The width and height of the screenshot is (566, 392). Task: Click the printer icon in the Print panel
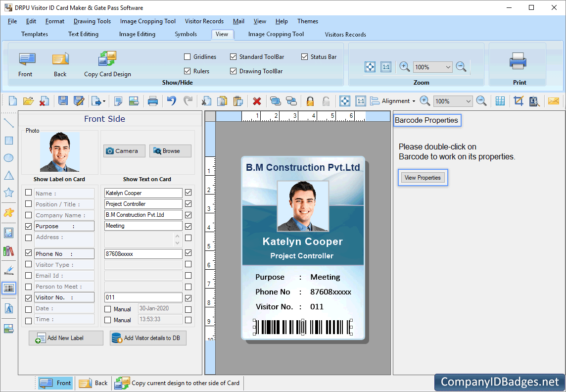[x=518, y=61]
